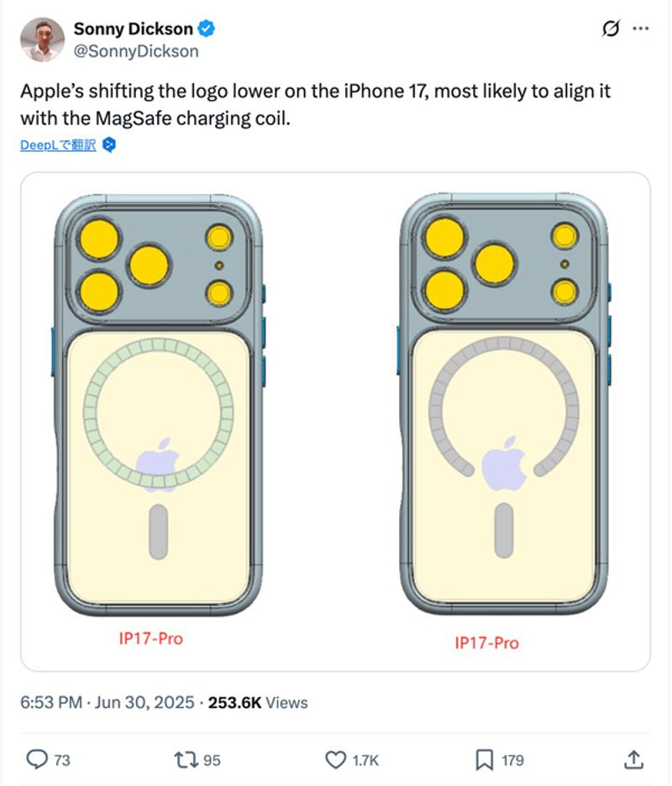Open the @SonnyDickson handle link
The height and width of the screenshot is (786, 672).
click(136, 50)
